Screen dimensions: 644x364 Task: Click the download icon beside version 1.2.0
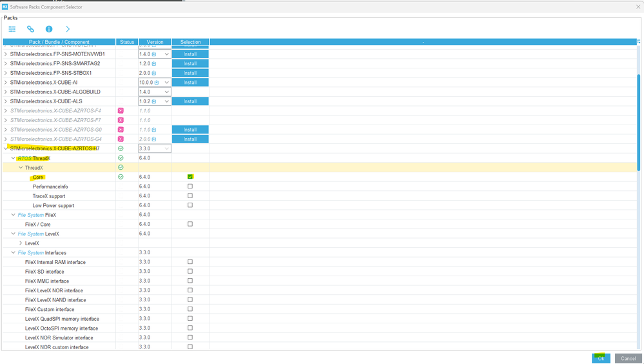pyautogui.click(x=154, y=64)
